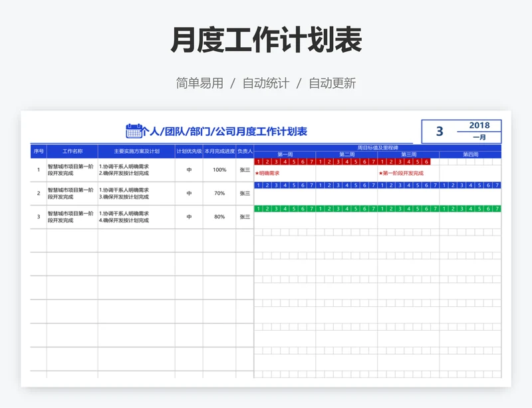Click sequence number 1 in the 序号 column
The width and height of the screenshot is (532, 408).
[x=39, y=170]
